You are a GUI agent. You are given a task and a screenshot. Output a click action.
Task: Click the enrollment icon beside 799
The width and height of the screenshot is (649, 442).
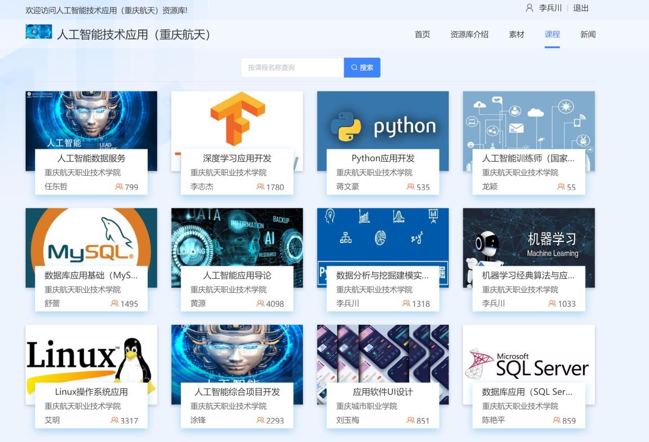(119, 187)
